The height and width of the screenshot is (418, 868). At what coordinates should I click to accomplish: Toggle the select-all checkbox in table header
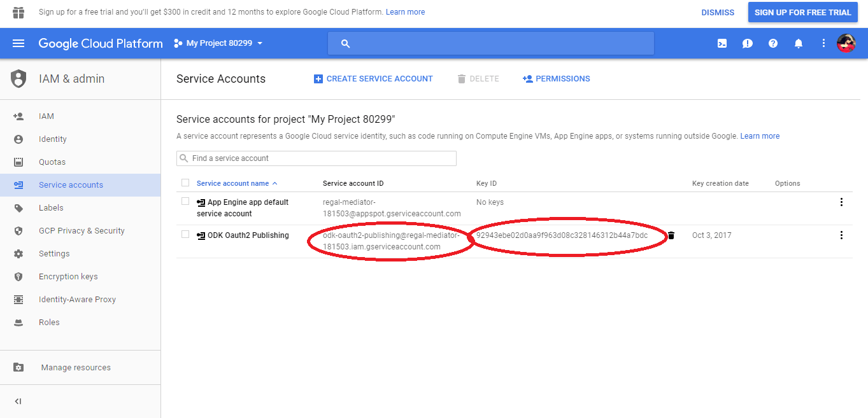(185, 183)
